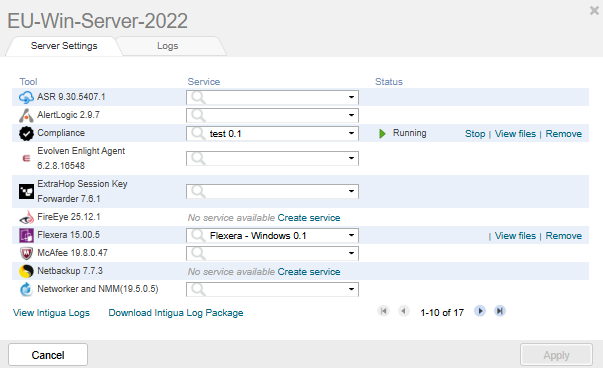
Task: Click the EU-Win-Server-2022 dialog title
Action: click(x=98, y=21)
